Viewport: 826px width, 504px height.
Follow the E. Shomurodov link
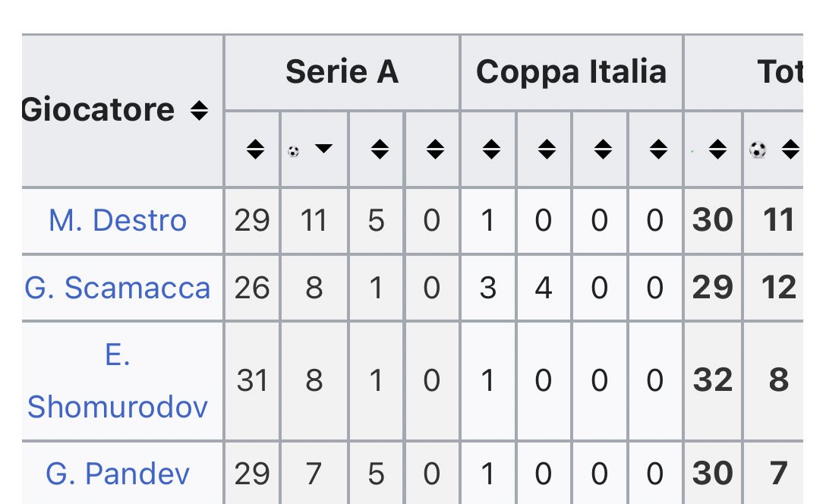[x=118, y=381]
